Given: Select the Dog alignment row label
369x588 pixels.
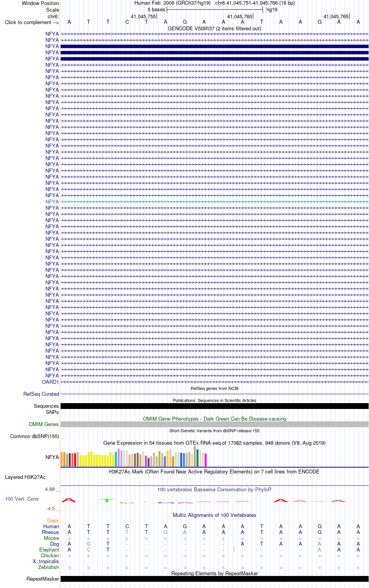Looking at the screenshot, I should point(54,544).
